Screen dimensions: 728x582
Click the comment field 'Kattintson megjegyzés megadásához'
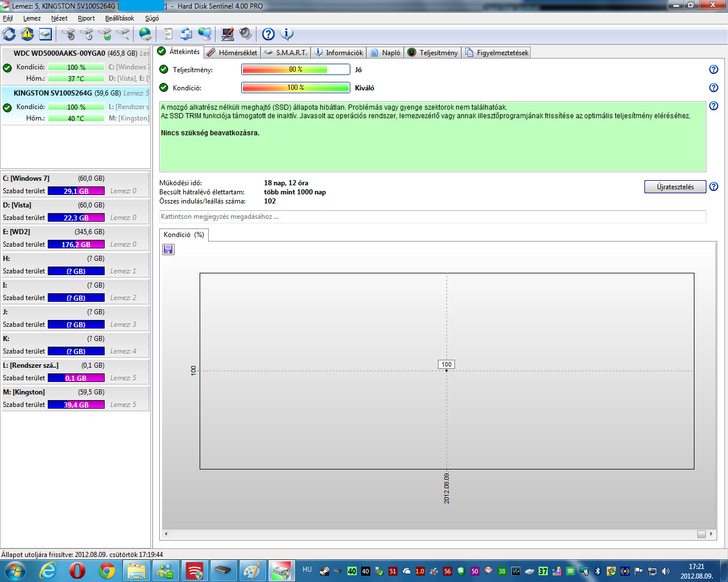[x=433, y=217]
